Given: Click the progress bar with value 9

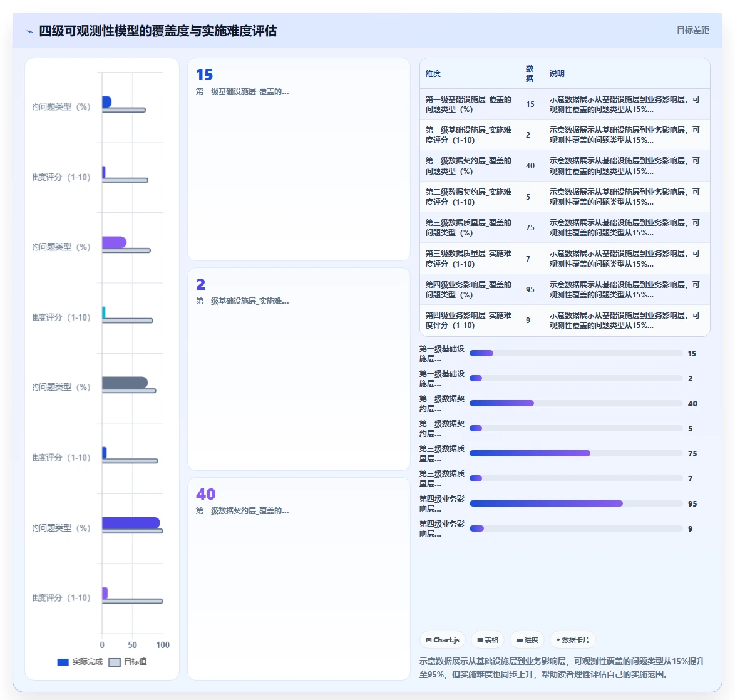Looking at the screenshot, I should coord(576,528).
